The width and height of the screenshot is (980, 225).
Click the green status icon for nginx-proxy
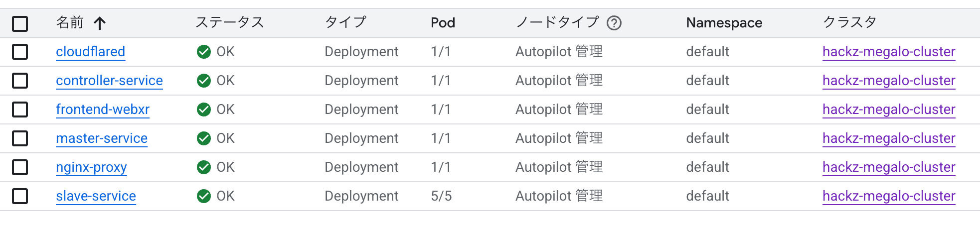pos(203,167)
